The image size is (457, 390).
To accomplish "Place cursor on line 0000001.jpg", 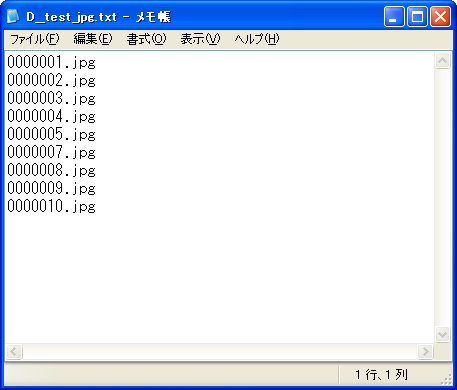I will [x=52, y=62].
